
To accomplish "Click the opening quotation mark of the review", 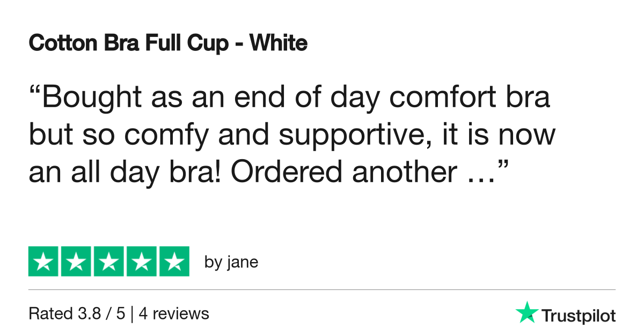I will click(34, 91).
